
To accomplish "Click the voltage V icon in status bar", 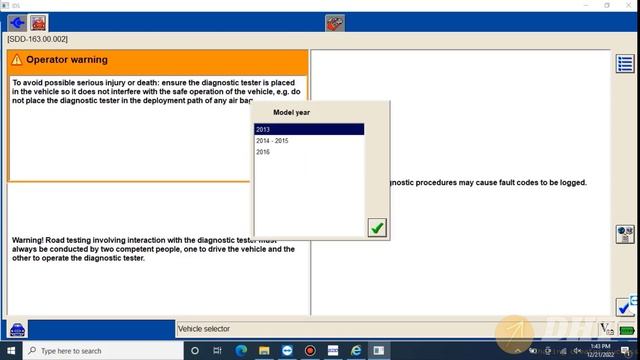I will pos(607,329).
